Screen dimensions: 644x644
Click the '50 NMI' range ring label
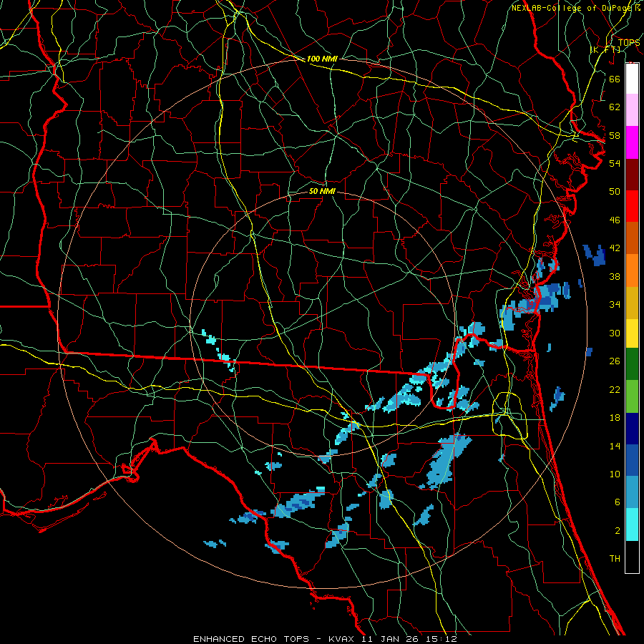322,191
